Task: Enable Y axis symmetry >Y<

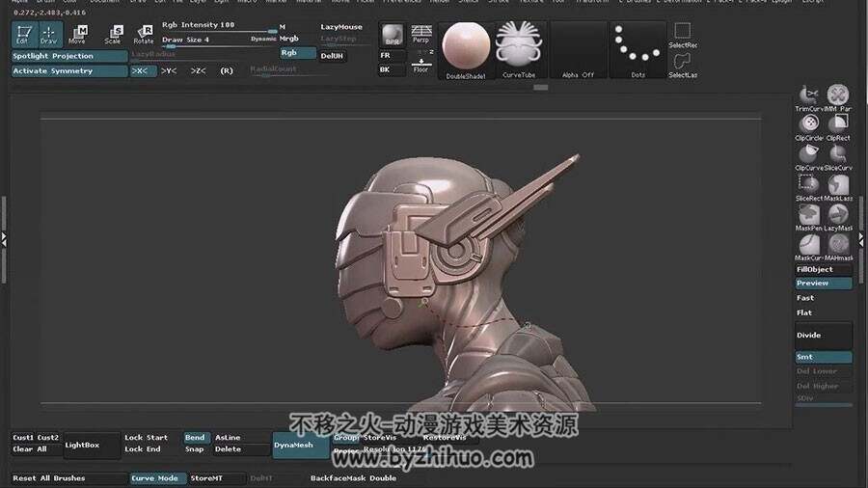Action: (x=169, y=70)
